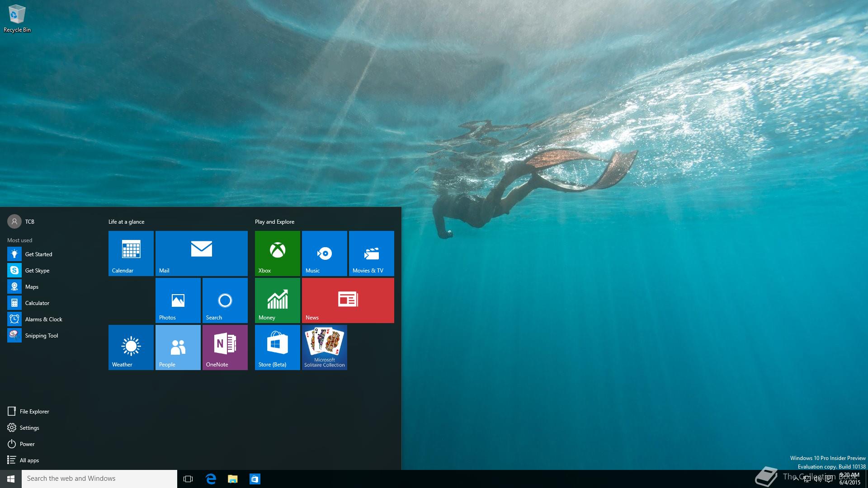Open the Search (Cortana) tile
The image size is (868, 488).
coord(225,300)
